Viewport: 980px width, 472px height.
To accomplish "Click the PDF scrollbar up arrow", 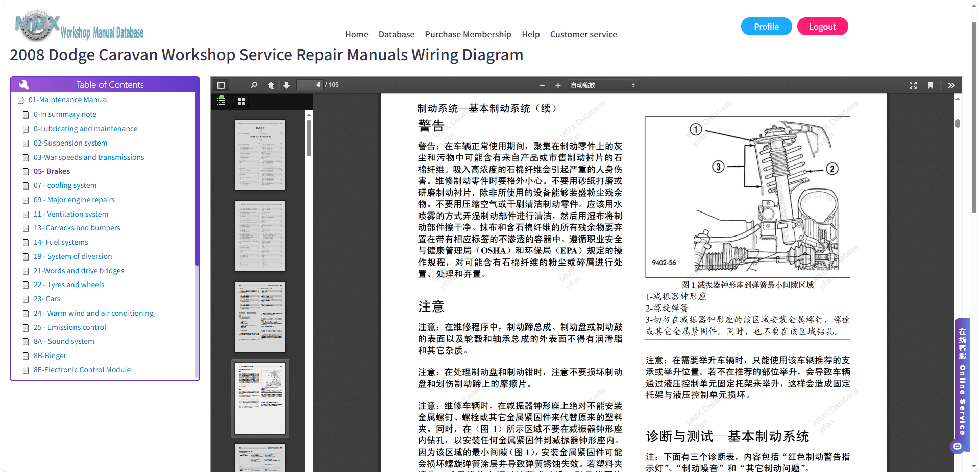I will (958, 98).
